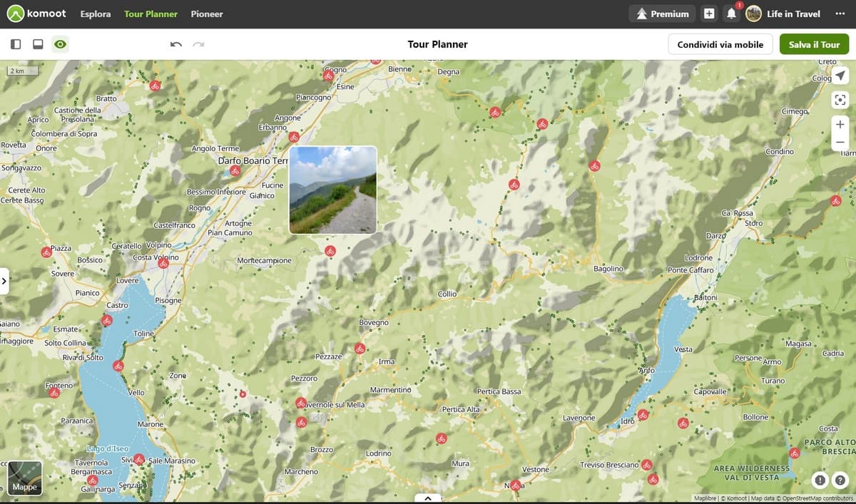Viewport: 856px width, 504px height.
Task: Open the komoot home logo
Action: pos(36,14)
